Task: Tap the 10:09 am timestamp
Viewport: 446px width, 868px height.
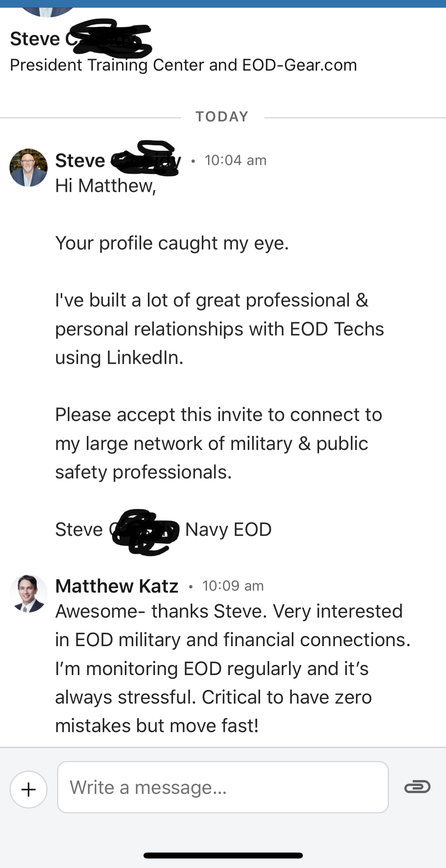Action: [233, 586]
